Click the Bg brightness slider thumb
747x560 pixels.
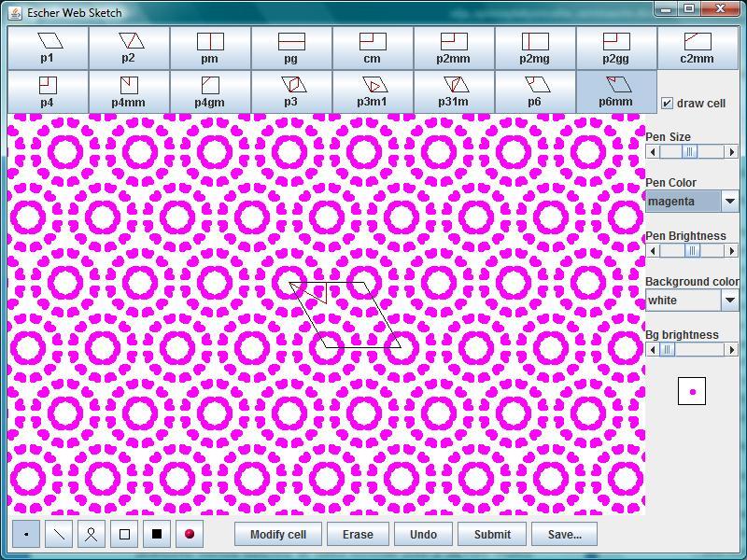pyautogui.click(x=668, y=349)
